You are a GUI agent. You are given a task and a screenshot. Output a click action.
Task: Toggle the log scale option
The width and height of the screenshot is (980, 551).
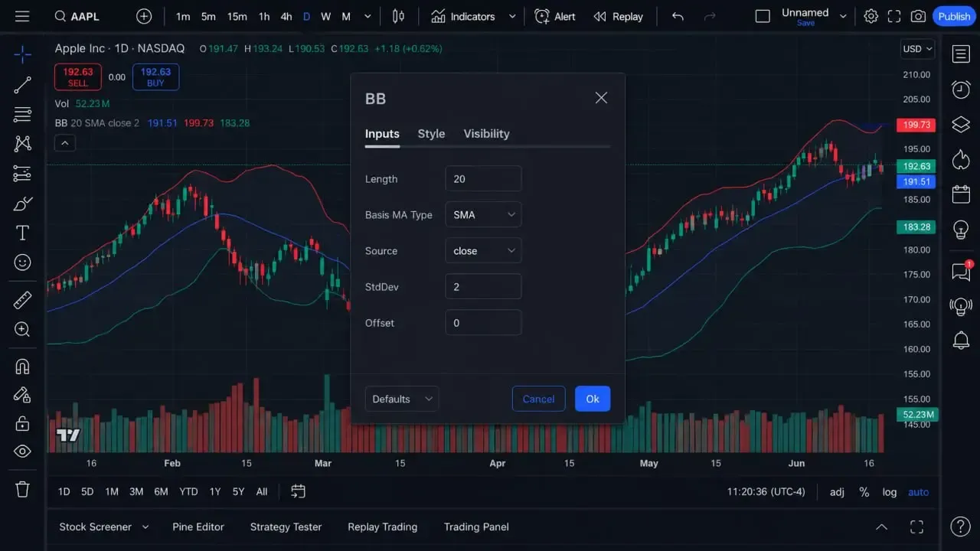point(889,492)
